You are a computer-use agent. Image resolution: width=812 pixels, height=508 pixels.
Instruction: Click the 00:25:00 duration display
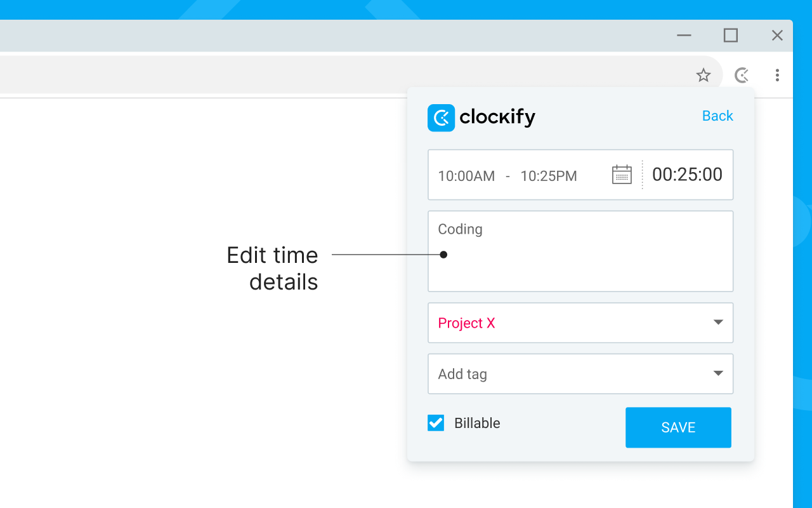pyautogui.click(x=687, y=174)
